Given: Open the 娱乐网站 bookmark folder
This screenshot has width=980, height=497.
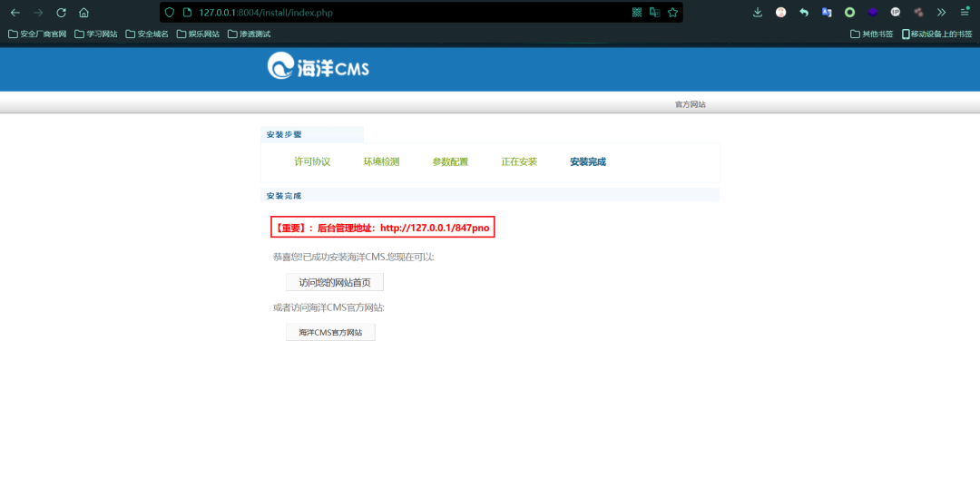Looking at the screenshot, I should point(199,34).
